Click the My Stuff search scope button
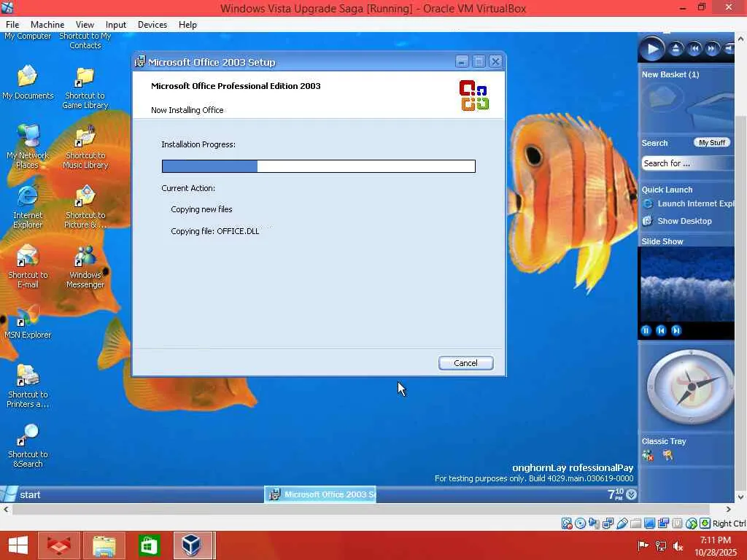 pos(712,143)
